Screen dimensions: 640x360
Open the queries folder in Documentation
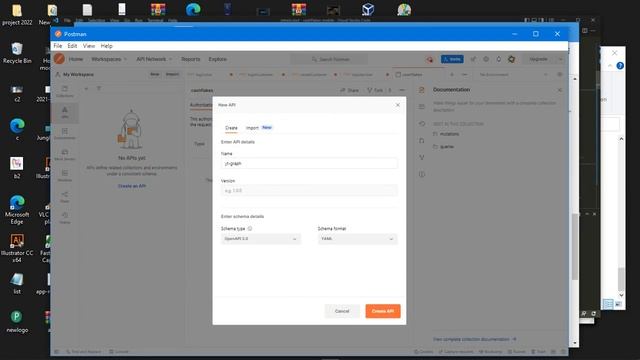tap(443, 147)
